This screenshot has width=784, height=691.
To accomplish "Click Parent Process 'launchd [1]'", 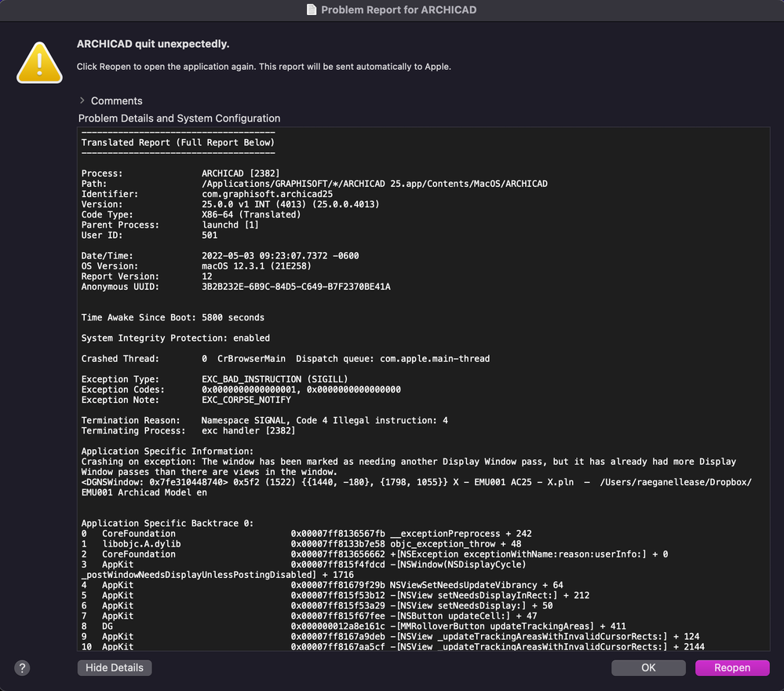I will click(x=230, y=225).
